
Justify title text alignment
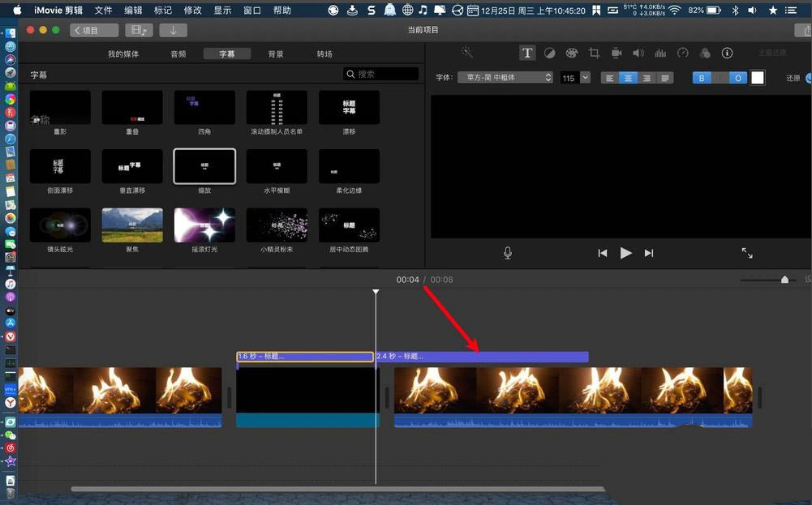(665, 78)
